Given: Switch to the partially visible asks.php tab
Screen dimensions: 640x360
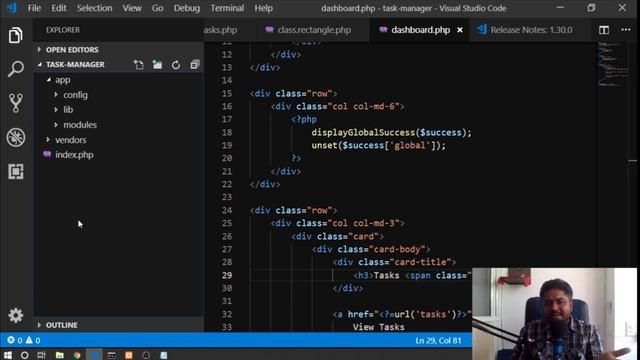Looking at the screenshot, I should click(221, 30).
